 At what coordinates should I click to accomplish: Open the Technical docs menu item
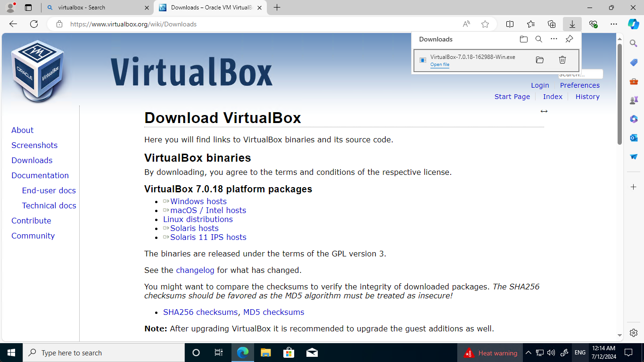pyautogui.click(x=49, y=206)
